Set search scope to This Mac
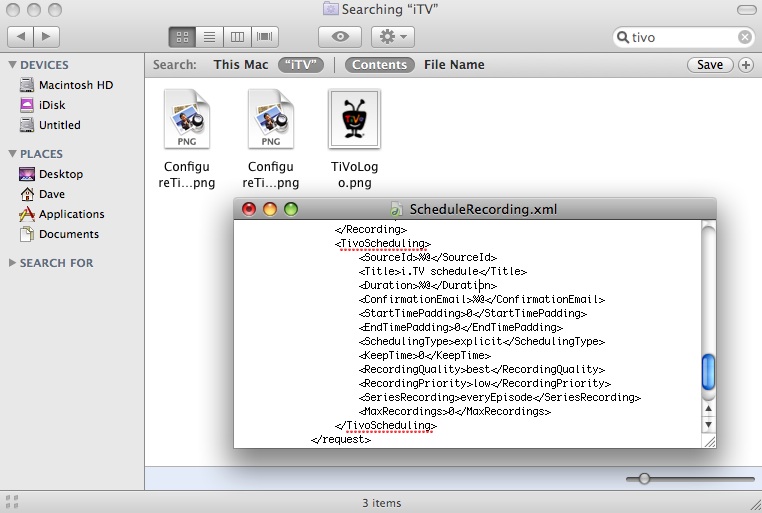Image resolution: width=762 pixels, height=513 pixels. pyautogui.click(x=241, y=65)
